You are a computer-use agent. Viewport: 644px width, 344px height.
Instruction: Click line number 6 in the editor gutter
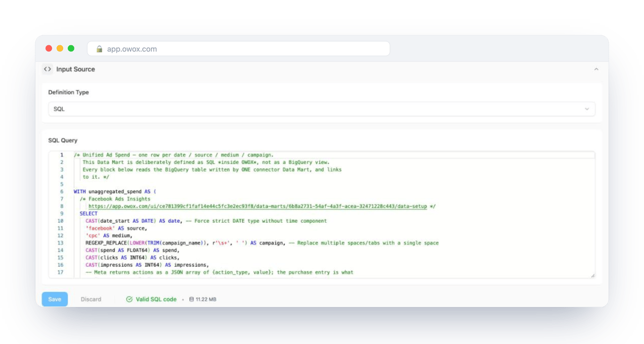[x=61, y=192]
